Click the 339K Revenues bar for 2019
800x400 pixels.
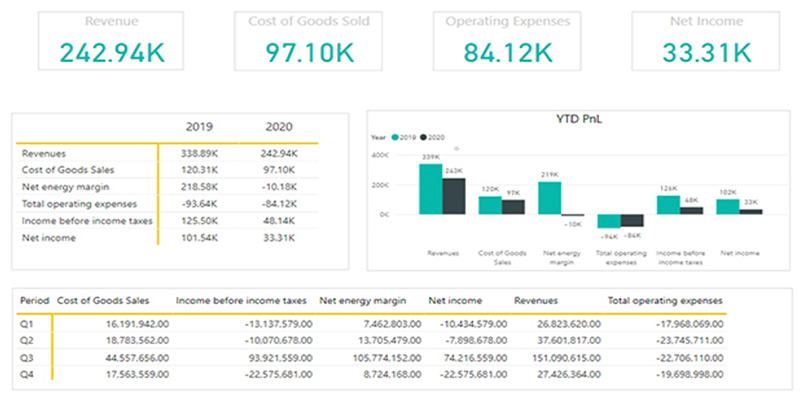[x=430, y=188]
